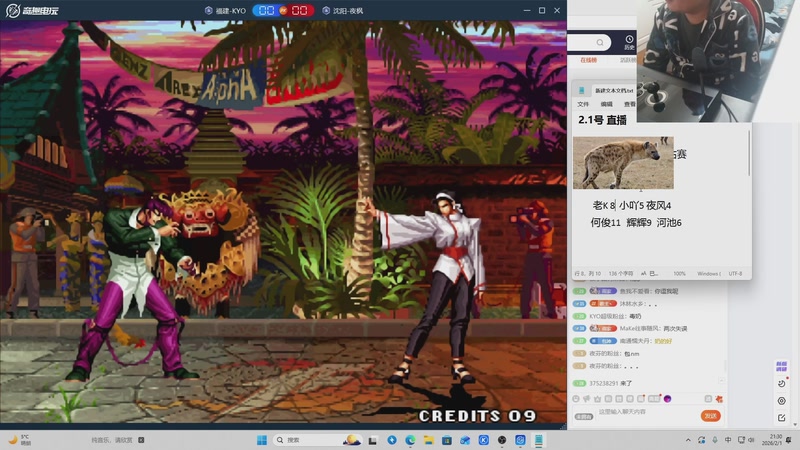Open the weather widget showing 5°C
The width and height of the screenshot is (800, 450).
[20, 440]
